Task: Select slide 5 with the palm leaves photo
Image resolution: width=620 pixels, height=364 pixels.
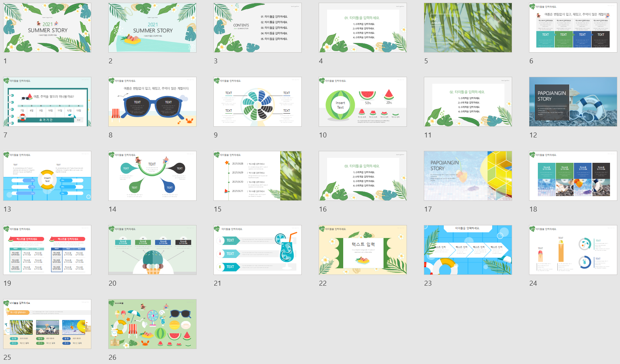Action: pyautogui.click(x=468, y=28)
